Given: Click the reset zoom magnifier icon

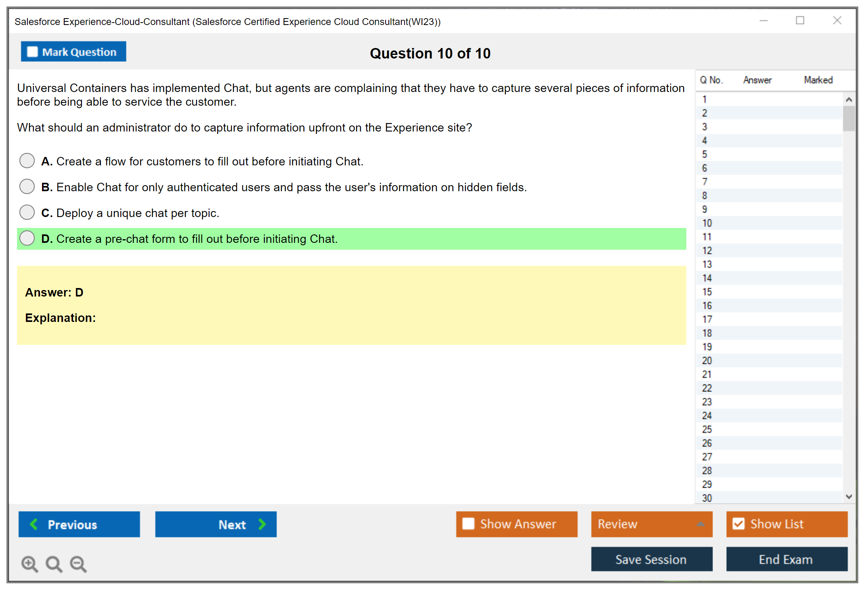Looking at the screenshot, I should coord(54,564).
